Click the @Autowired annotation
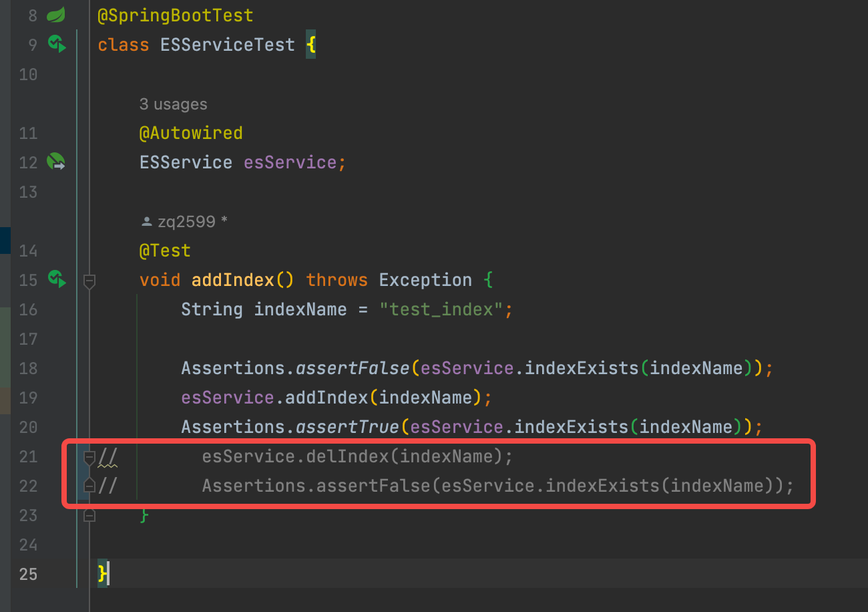The width and height of the screenshot is (868, 612). 191,132
